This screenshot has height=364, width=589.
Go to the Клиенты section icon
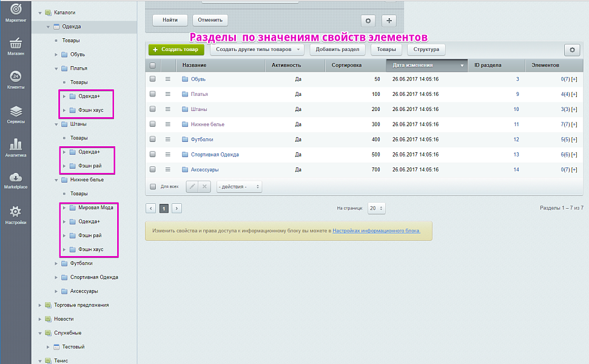pos(16,79)
